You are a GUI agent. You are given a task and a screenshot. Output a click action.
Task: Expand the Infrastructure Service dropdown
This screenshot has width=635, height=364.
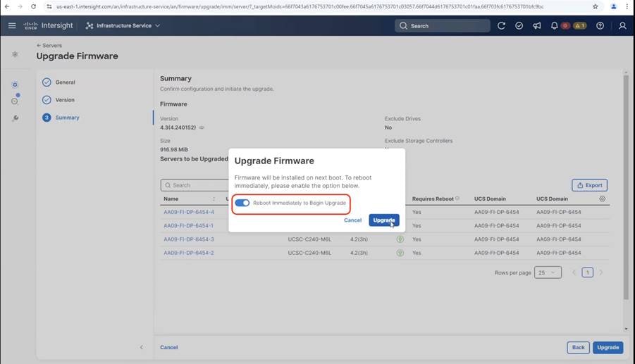[123, 25]
